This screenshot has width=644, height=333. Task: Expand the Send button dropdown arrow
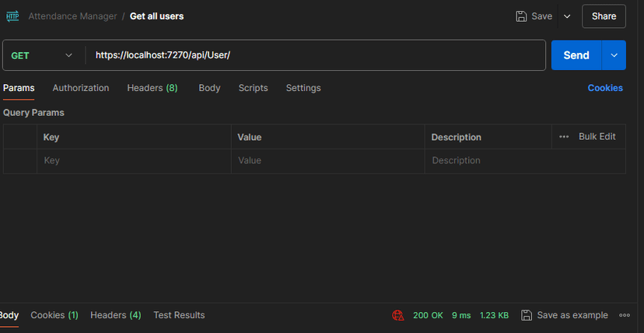(x=614, y=55)
